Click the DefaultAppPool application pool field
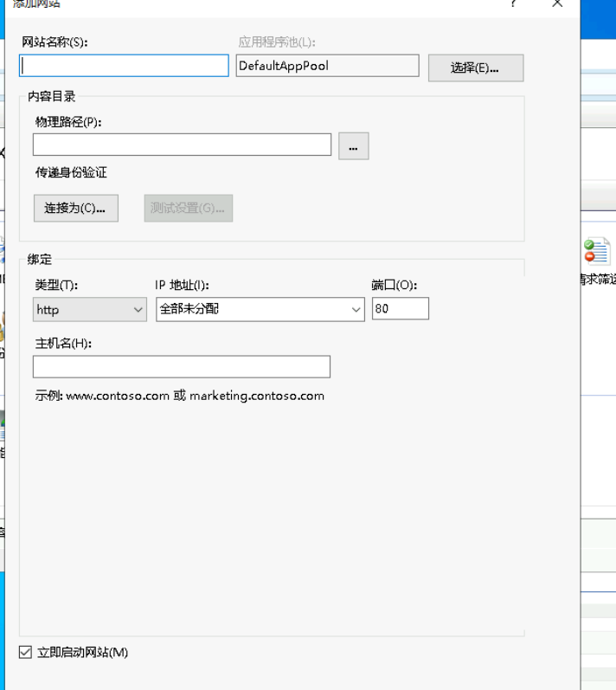 click(x=327, y=66)
